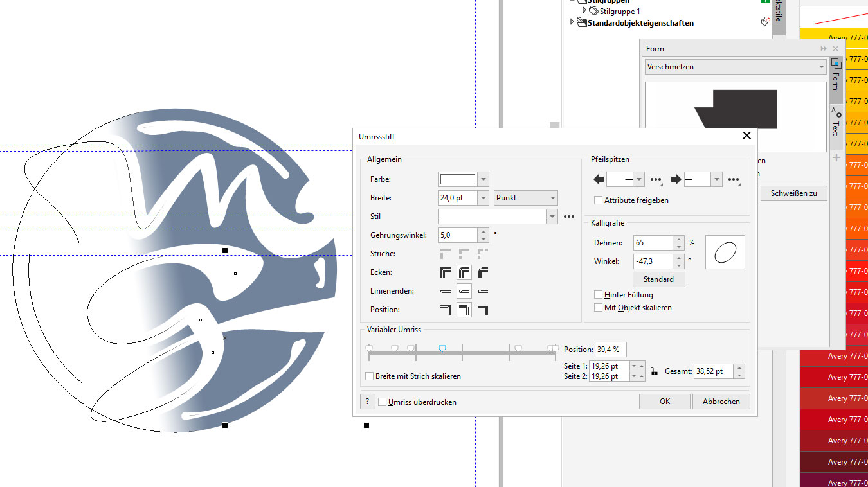Enable Breite mit Strich skalieren checkbox

369,376
